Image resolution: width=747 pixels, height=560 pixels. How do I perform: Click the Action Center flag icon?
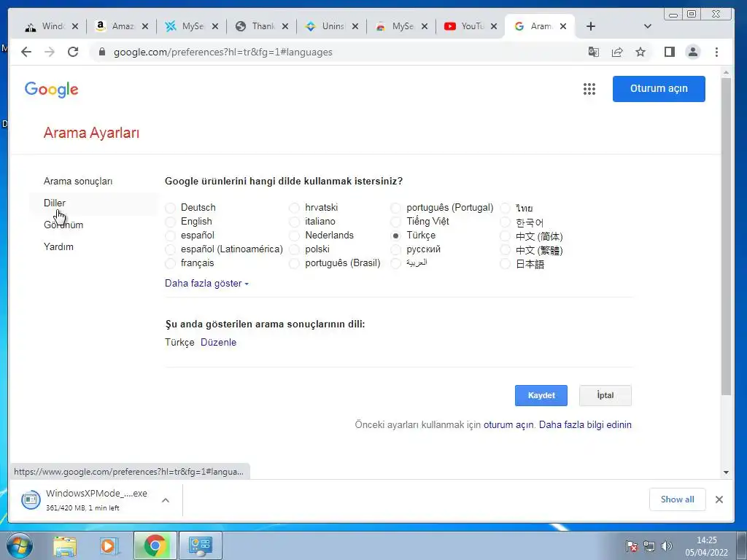pyautogui.click(x=631, y=546)
